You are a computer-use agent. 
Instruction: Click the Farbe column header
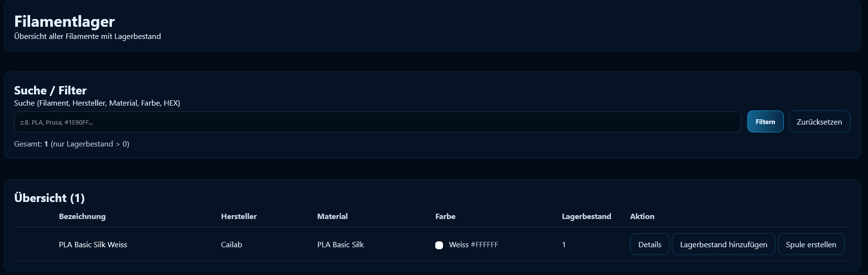tap(445, 217)
